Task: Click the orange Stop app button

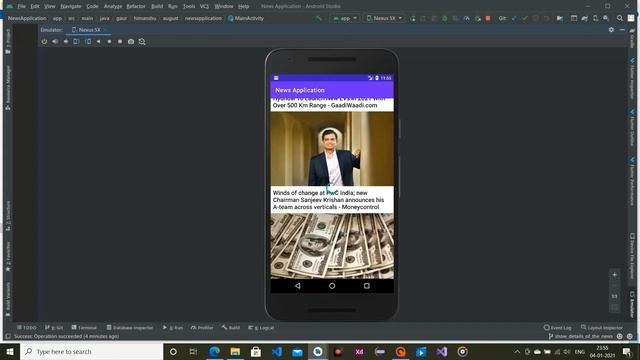Action: tap(488, 18)
